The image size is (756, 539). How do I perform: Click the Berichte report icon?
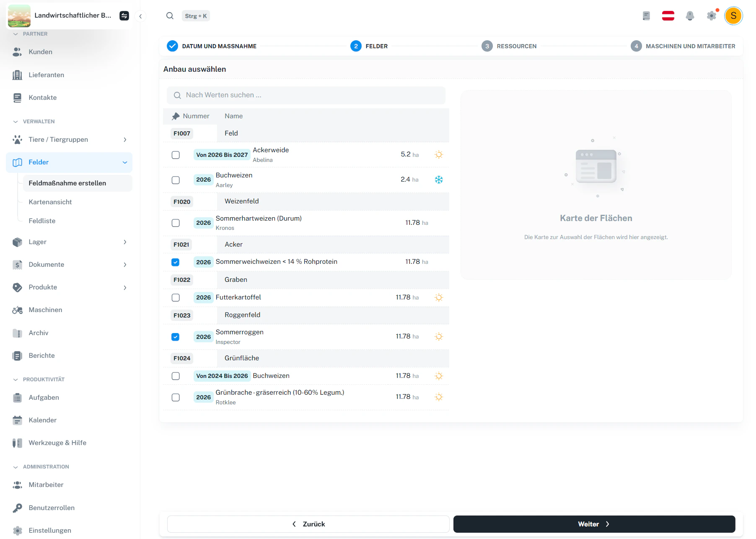point(17,356)
